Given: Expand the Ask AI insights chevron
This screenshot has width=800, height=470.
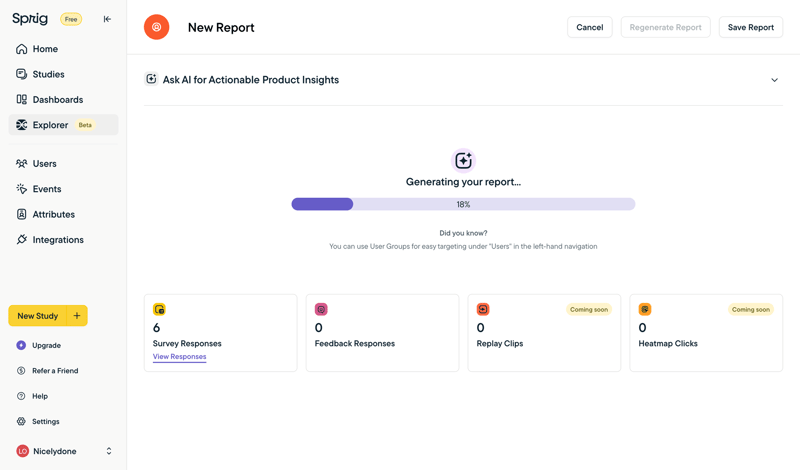Looking at the screenshot, I should [774, 80].
